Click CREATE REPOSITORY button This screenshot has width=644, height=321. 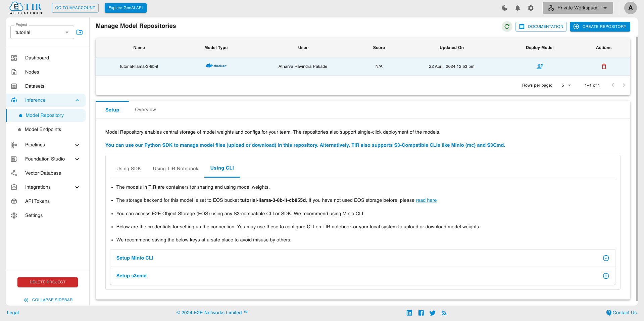click(600, 27)
